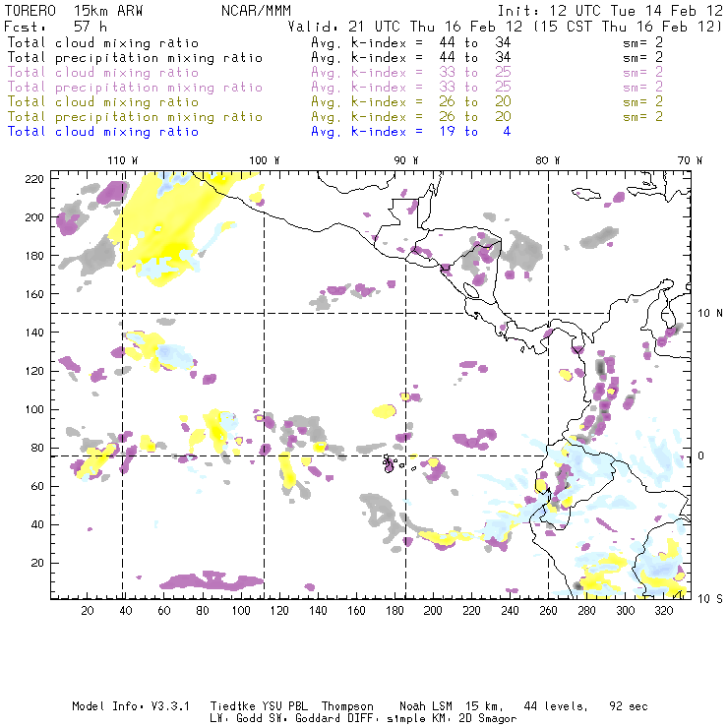Click the y-axis tick label '100'
Viewport: 728px width, 728px height.
click(34, 409)
